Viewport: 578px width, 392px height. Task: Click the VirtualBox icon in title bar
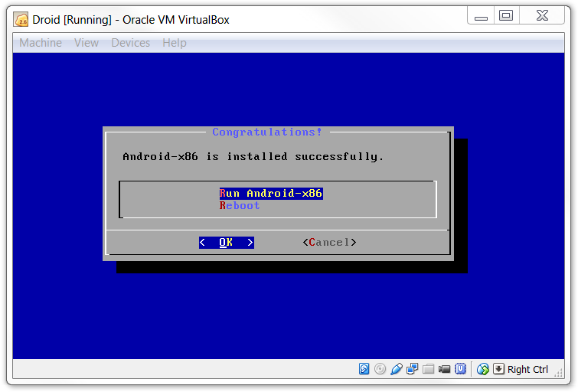[21, 19]
